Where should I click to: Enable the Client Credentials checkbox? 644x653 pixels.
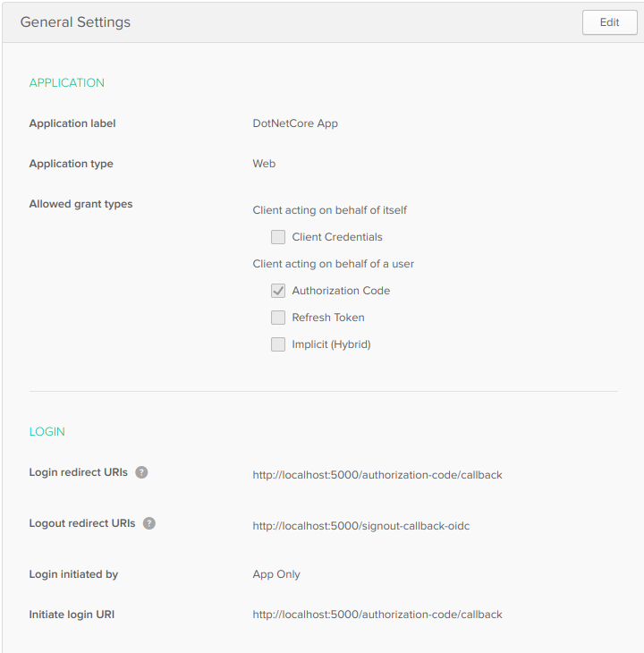(x=278, y=237)
